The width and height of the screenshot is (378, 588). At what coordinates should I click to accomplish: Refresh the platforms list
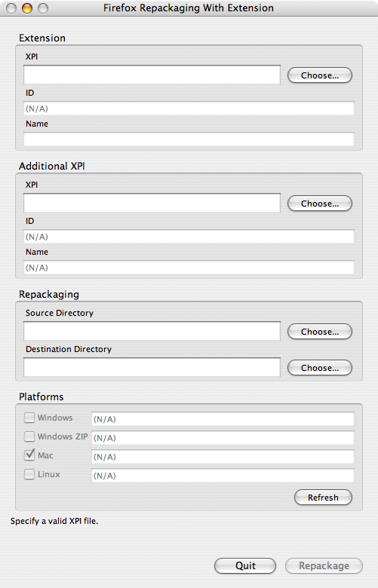(323, 498)
